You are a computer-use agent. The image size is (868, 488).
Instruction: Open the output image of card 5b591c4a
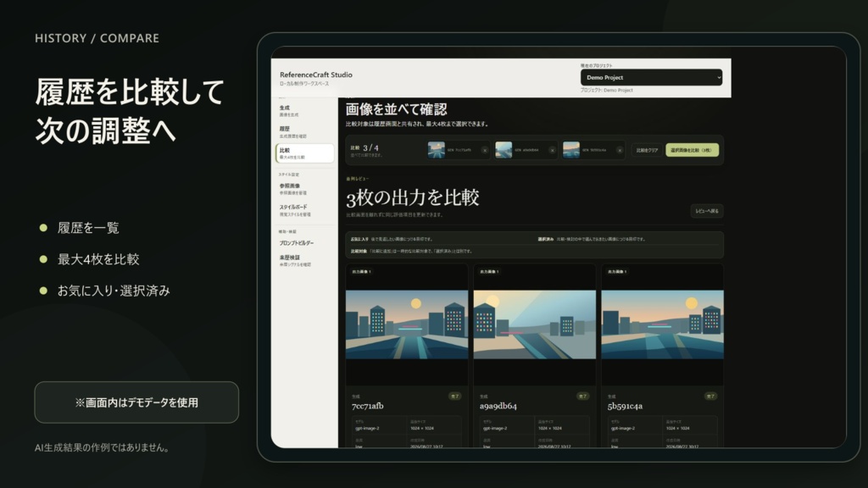pyautogui.click(x=662, y=324)
